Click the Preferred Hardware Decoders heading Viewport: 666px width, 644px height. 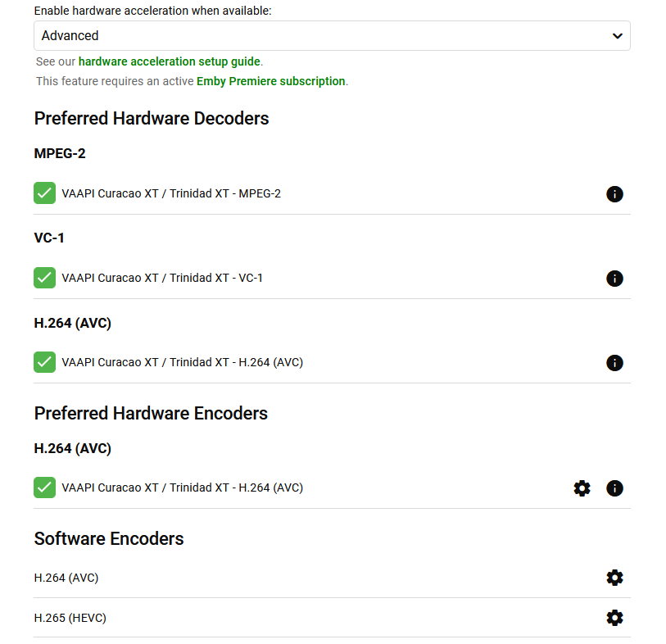pos(152,119)
